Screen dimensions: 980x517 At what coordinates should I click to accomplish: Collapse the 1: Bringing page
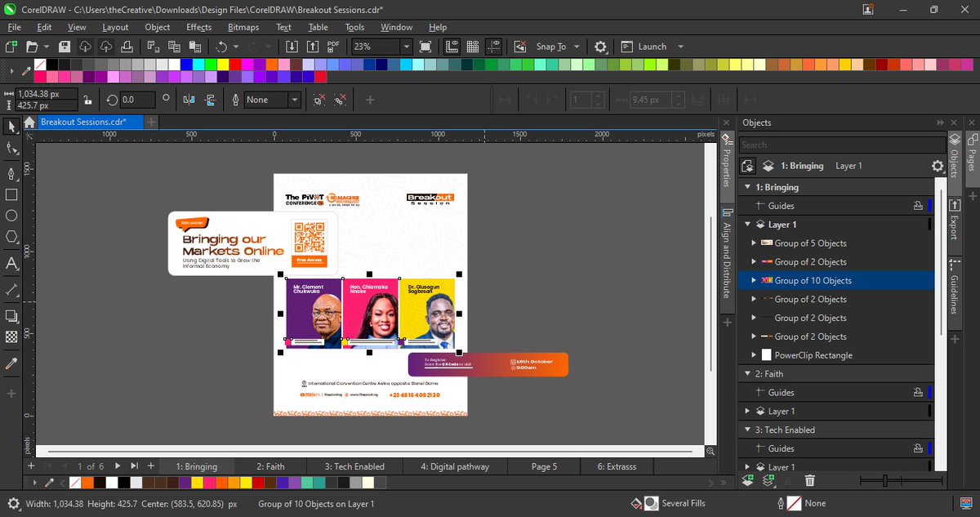click(x=747, y=187)
